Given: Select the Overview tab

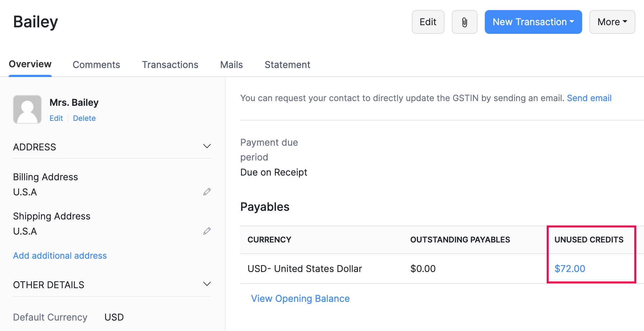Looking at the screenshot, I should click(x=30, y=64).
